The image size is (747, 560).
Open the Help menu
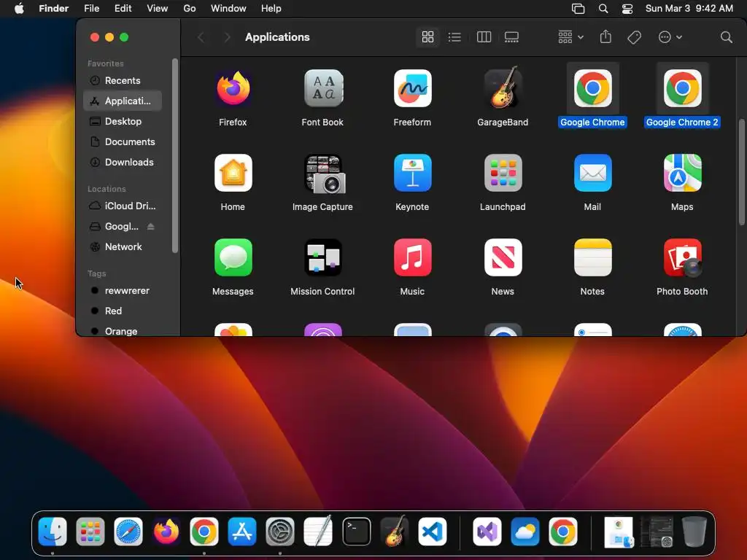pyautogui.click(x=271, y=9)
